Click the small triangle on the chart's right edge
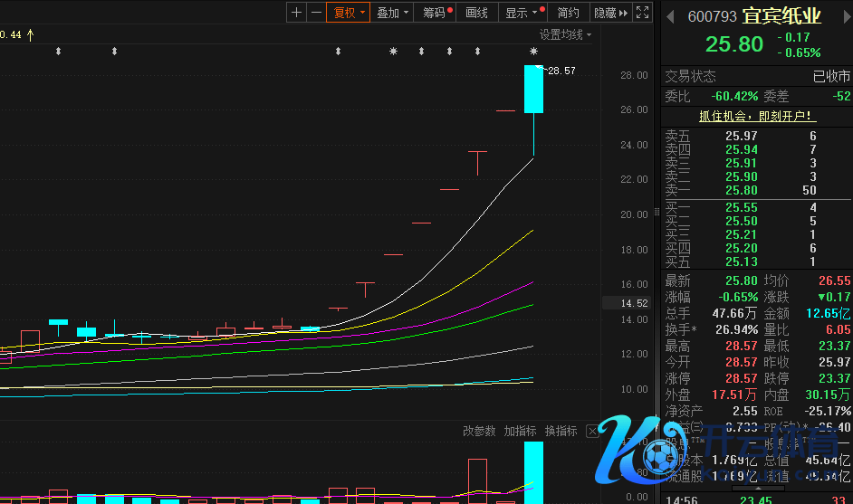The width and height of the screenshot is (853, 504). [x=655, y=214]
